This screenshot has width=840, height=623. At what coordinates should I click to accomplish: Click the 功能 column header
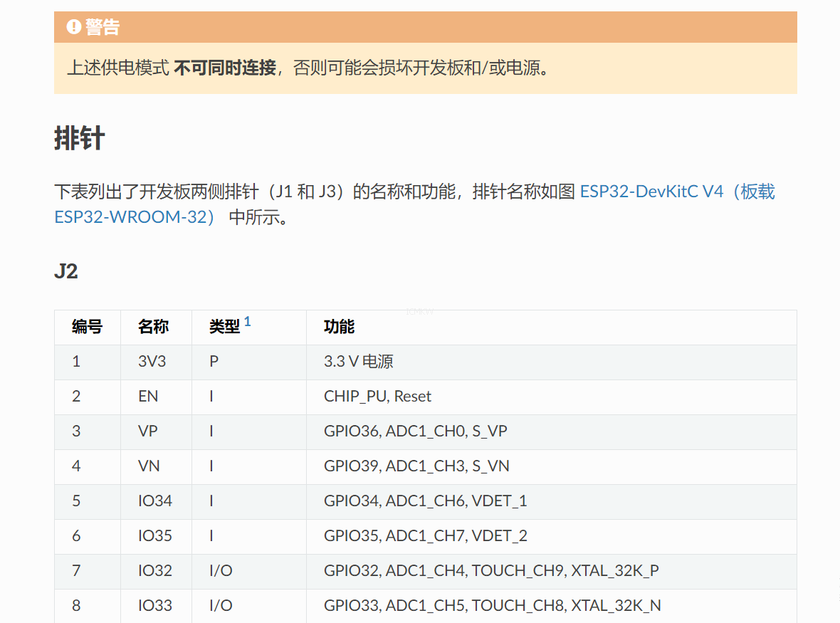[339, 327]
